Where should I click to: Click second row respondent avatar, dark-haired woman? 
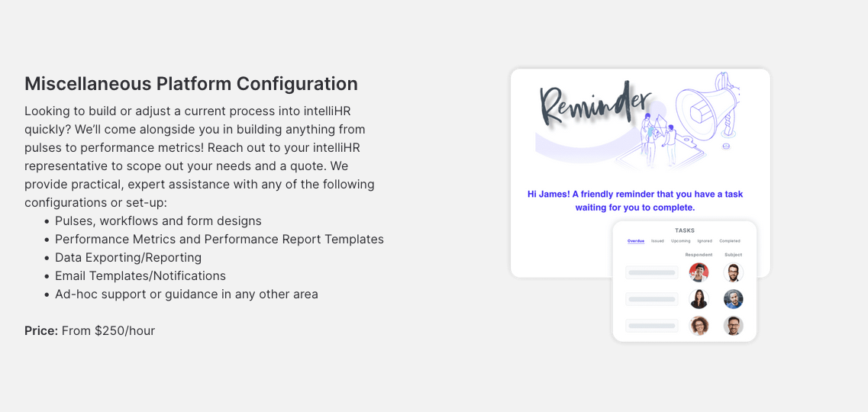click(699, 298)
